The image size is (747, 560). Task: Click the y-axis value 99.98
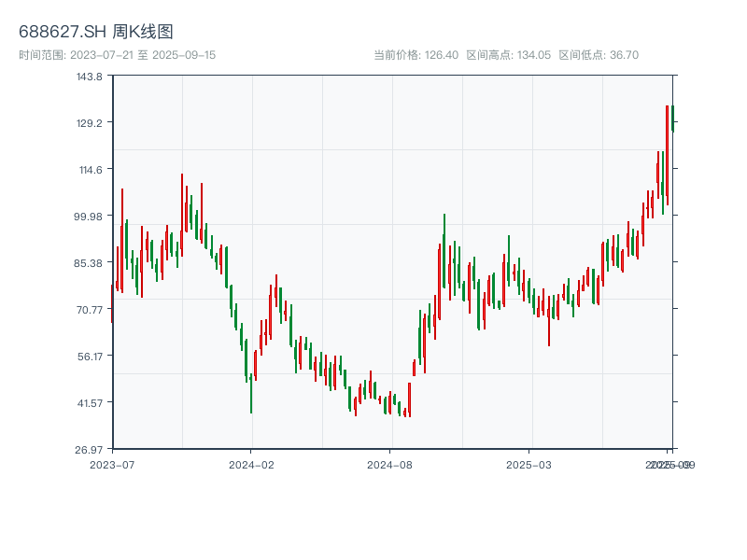tap(88, 217)
